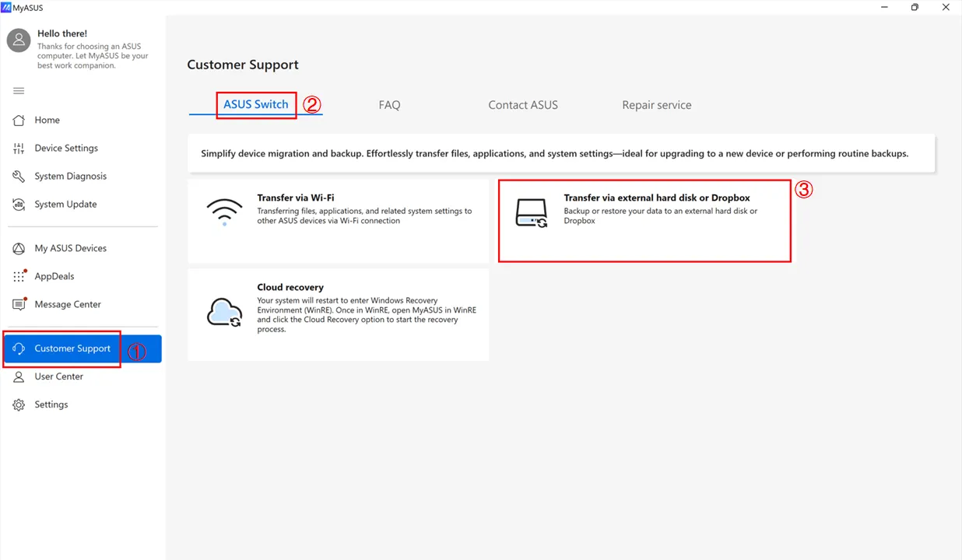Image resolution: width=962 pixels, height=560 pixels.
Task: Start Transfer via Wi-Fi
Action: point(338,220)
